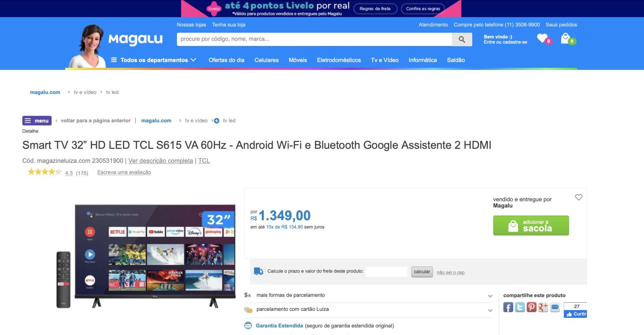Click the search magnifier icon
The width and height of the screenshot is (644, 335).
click(x=462, y=39)
